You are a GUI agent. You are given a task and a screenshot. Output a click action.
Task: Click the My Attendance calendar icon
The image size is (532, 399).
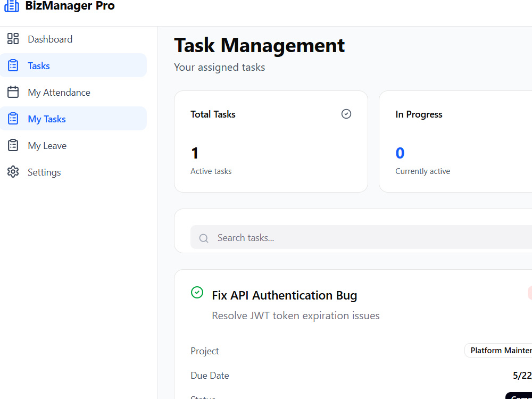13,92
